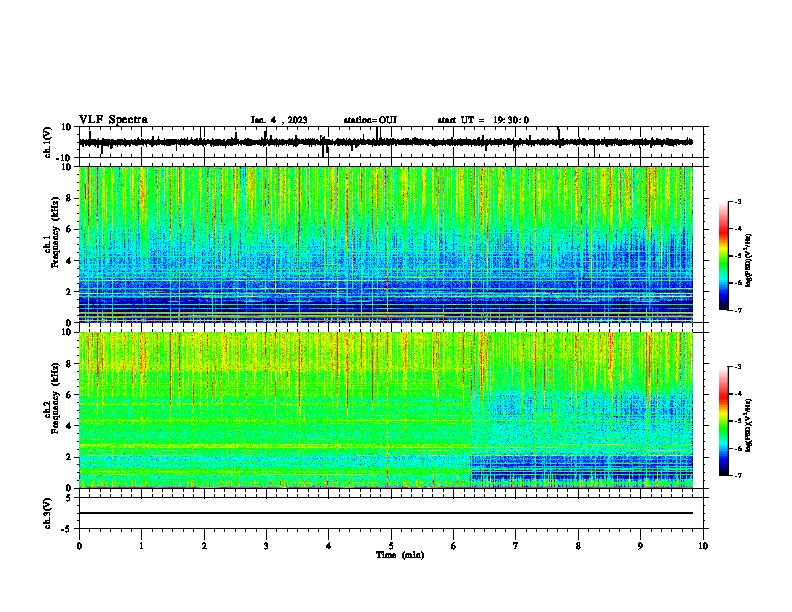Click the "Time (min)" axis label
The width and height of the screenshot is (792, 612).
tap(400, 555)
